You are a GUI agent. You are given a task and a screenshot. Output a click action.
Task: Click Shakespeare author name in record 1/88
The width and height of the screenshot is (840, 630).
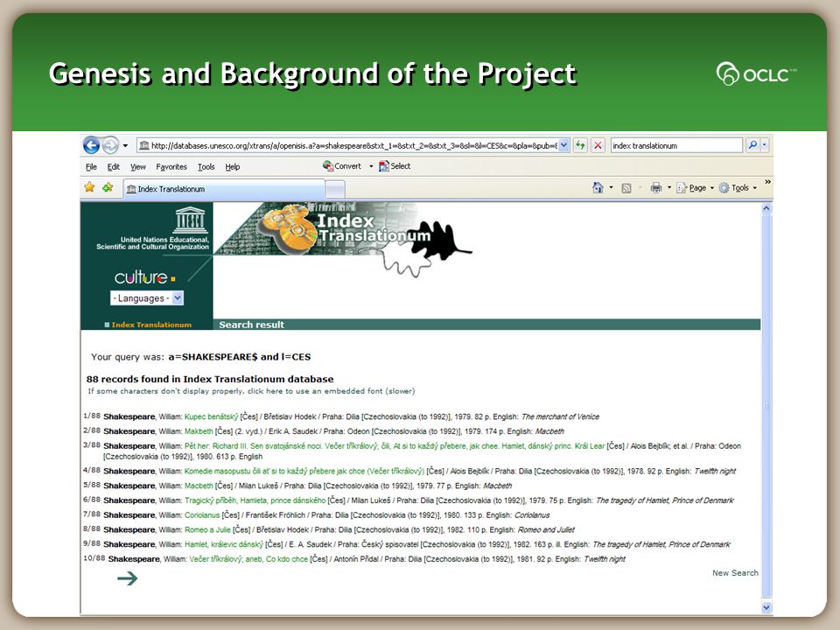[129, 416]
